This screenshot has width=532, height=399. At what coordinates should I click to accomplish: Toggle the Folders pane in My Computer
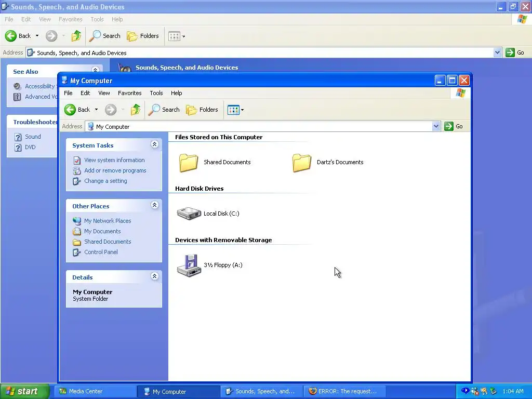tap(202, 110)
